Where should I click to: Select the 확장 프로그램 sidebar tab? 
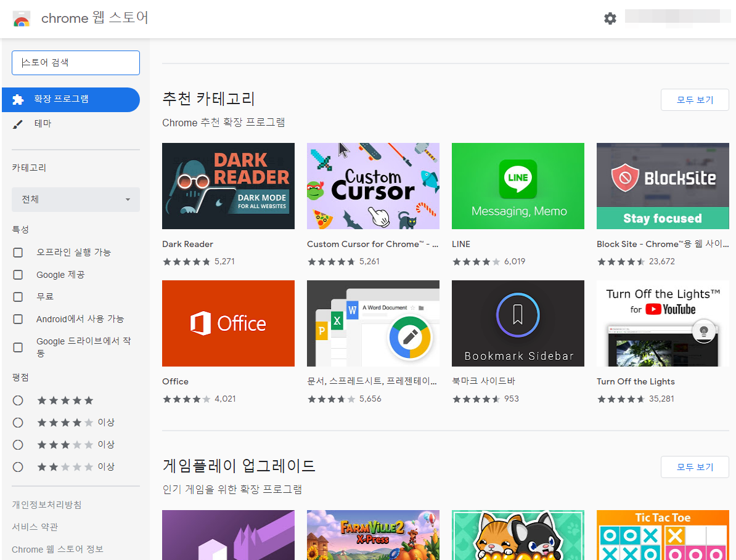[x=71, y=99]
